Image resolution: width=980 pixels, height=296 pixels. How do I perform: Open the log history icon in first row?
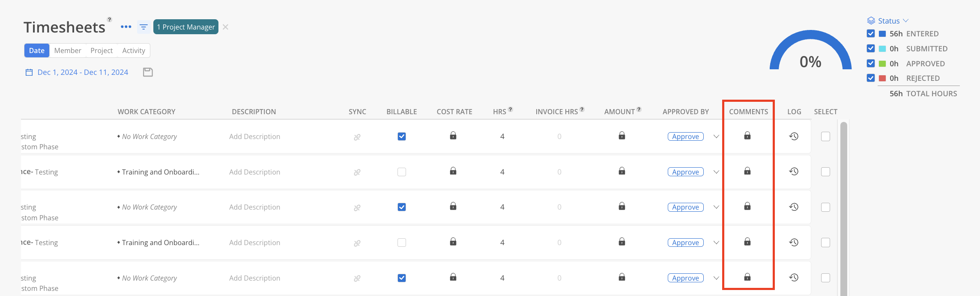point(794,136)
